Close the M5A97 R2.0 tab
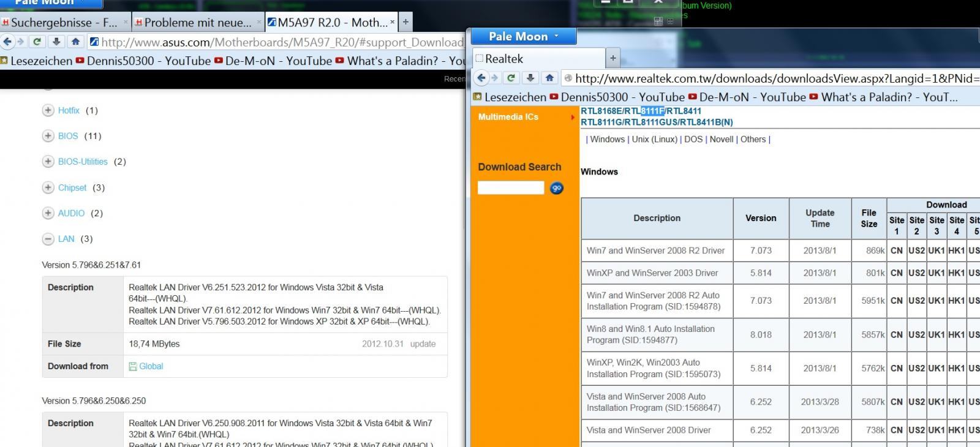 (393, 23)
